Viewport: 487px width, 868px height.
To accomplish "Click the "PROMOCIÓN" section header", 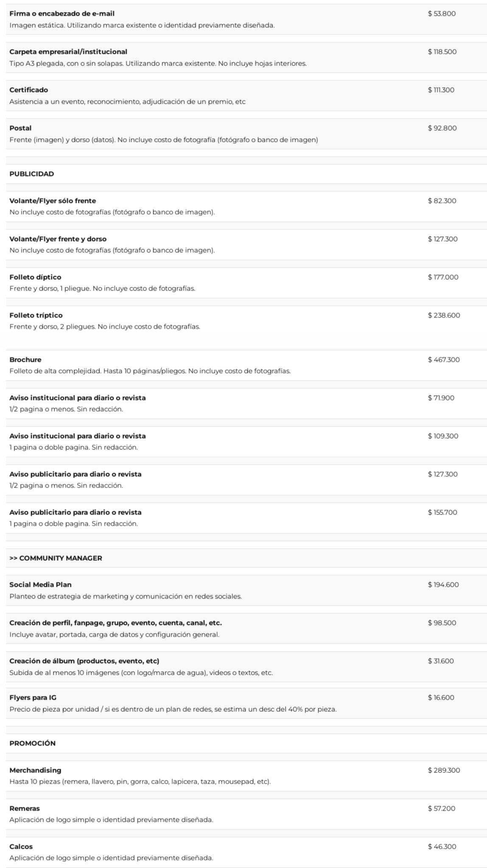I will click(x=32, y=743).
